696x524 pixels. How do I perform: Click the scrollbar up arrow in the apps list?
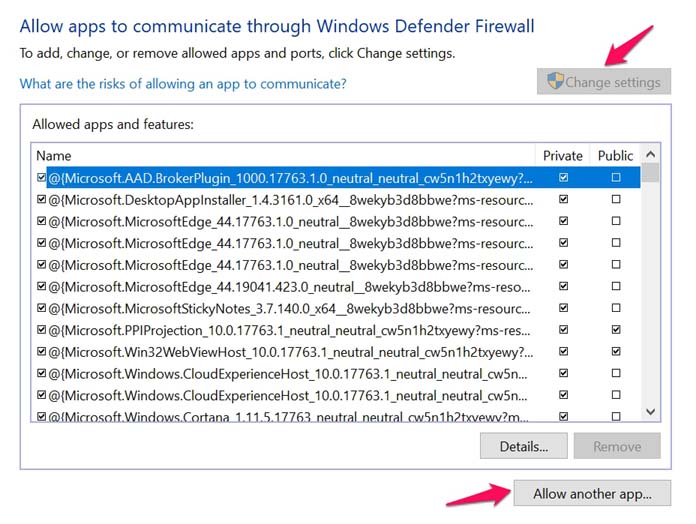[651, 154]
